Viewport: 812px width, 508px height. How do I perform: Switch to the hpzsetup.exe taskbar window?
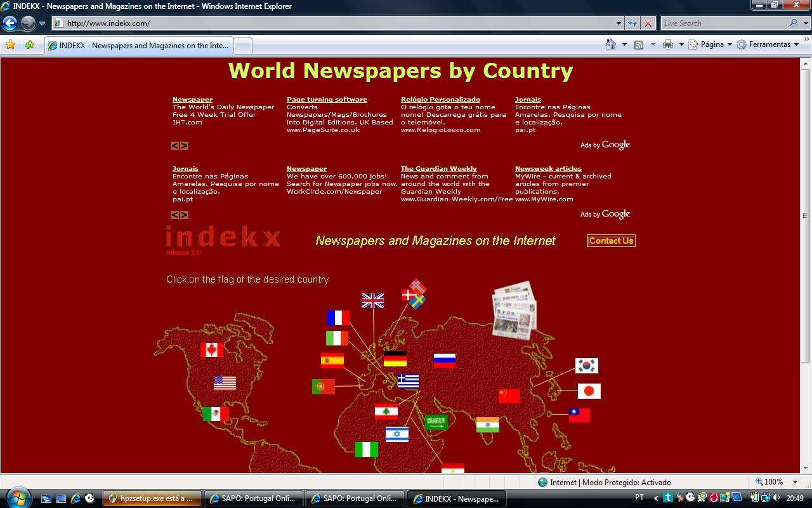[152, 498]
